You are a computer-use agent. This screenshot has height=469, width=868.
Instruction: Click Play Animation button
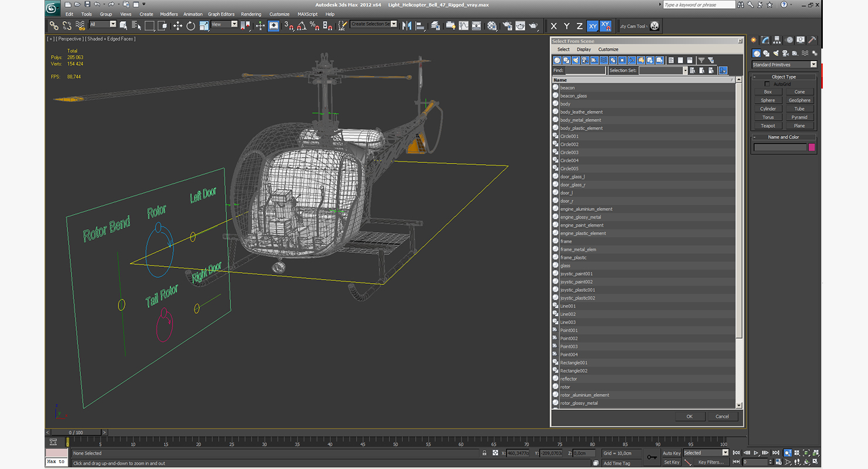pyautogui.click(x=757, y=453)
